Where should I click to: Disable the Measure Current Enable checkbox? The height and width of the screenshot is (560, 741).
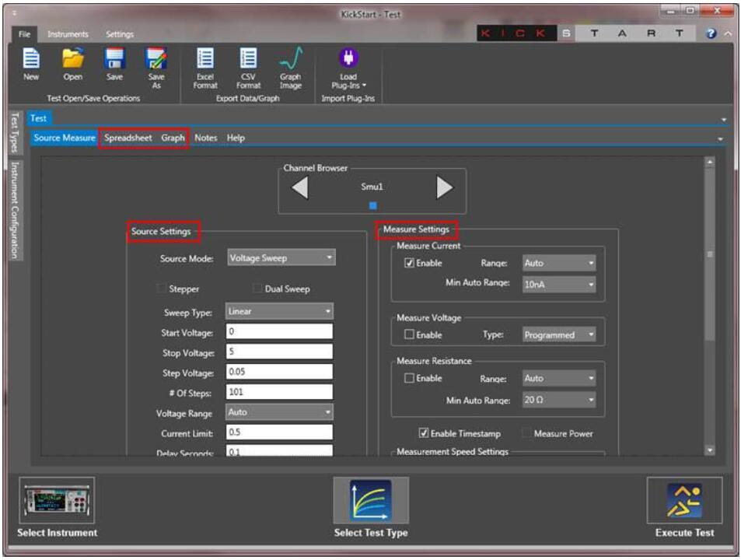click(410, 263)
